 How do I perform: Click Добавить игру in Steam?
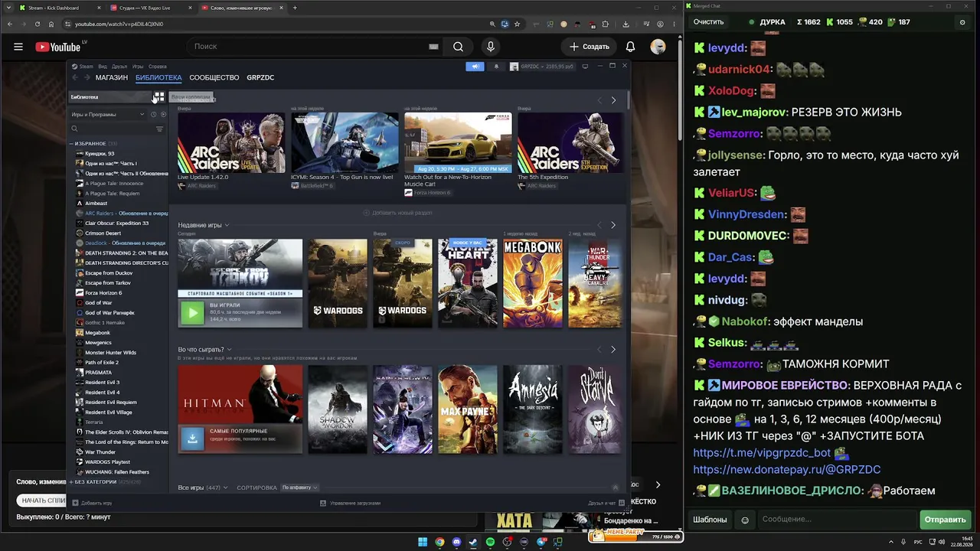(92, 503)
